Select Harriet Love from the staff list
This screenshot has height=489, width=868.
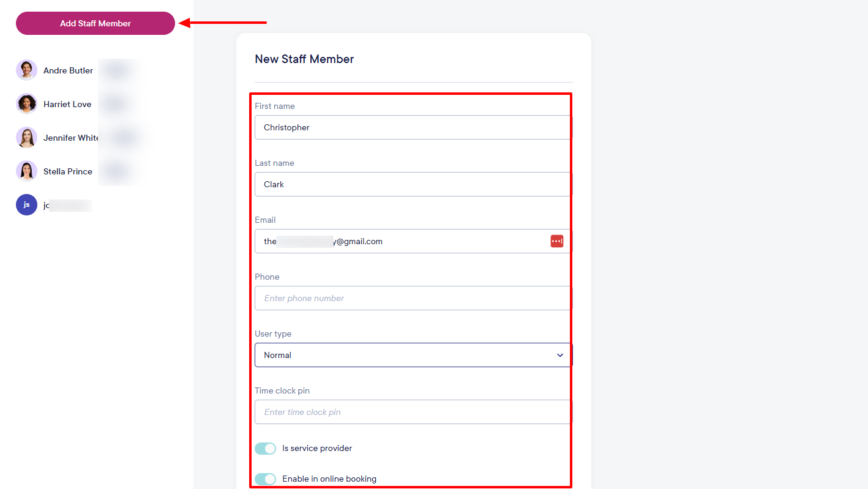67,104
